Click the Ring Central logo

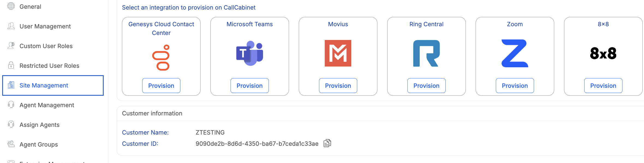tap(426, 53)
